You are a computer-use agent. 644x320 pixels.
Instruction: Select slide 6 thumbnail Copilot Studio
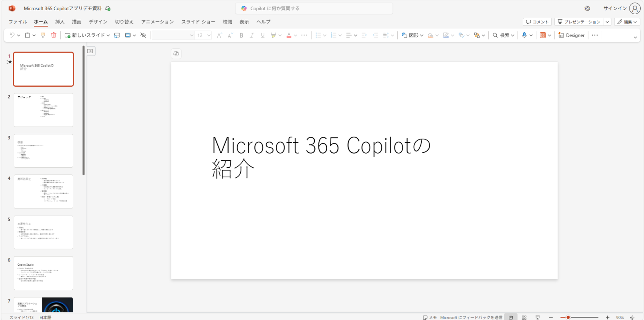tap(43, 273)
